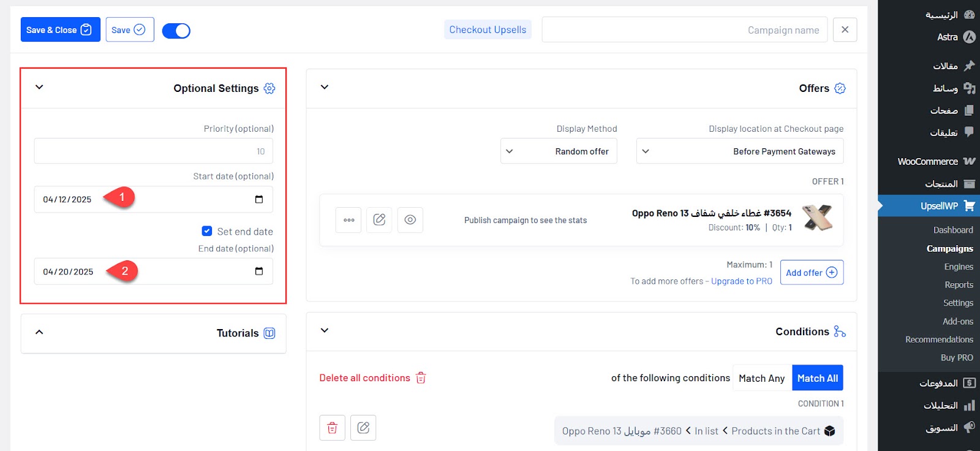Screen dimensions: 980x451
Task: Open the Display Method dropdown
Action: click(x=559, y=151)
